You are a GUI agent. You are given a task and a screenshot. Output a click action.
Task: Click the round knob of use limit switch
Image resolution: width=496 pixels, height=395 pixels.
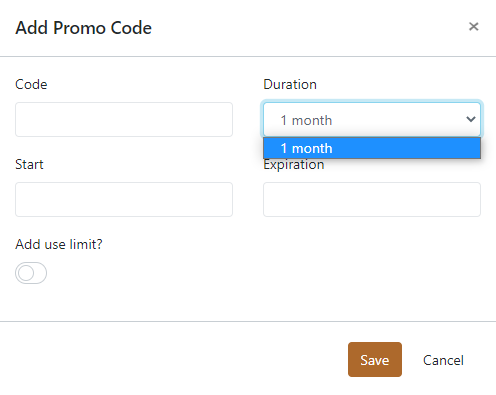coord(26,273)
